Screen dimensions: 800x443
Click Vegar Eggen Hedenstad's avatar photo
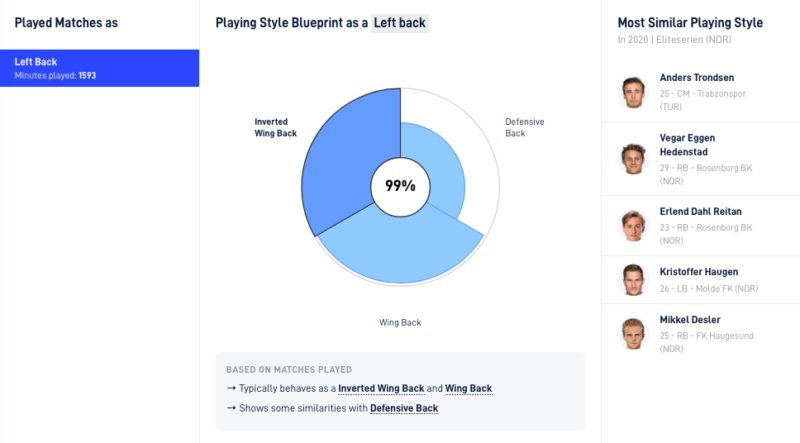click(633, 159)
